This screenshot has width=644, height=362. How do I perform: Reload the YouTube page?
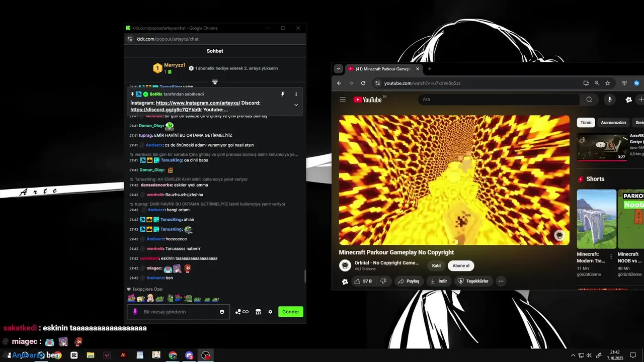[363, 83]
